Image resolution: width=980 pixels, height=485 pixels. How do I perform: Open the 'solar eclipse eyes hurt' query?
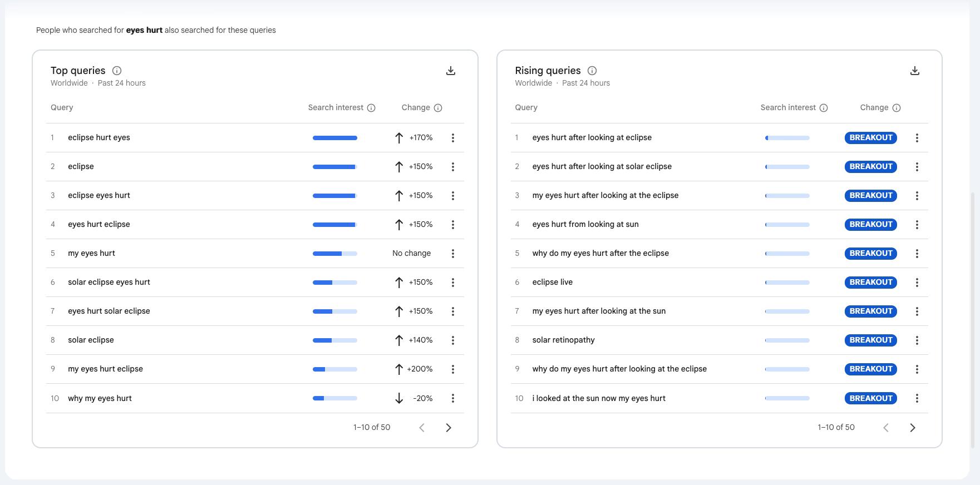coord(109,282)
